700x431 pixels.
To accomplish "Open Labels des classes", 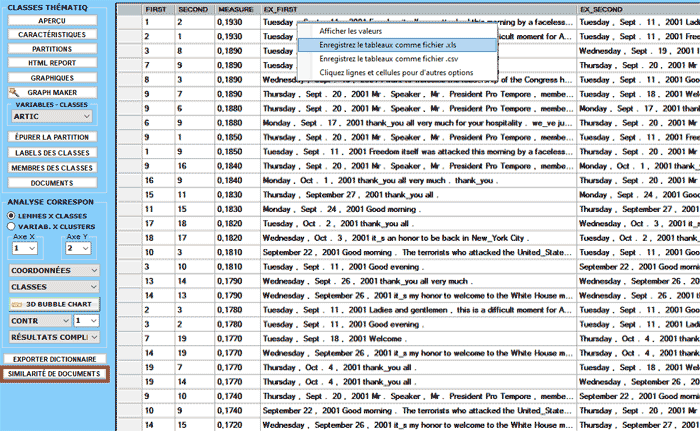I will pyautogui.click(x=52, y=153).
